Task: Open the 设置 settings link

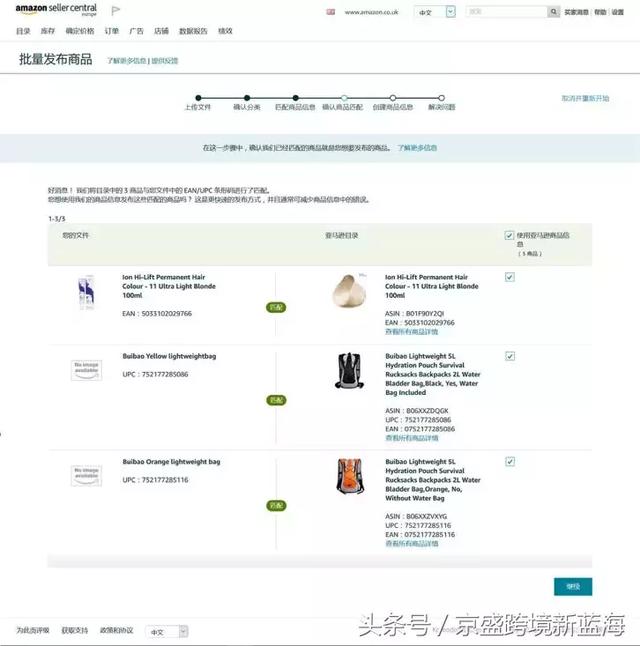Action: click(617, 12)
